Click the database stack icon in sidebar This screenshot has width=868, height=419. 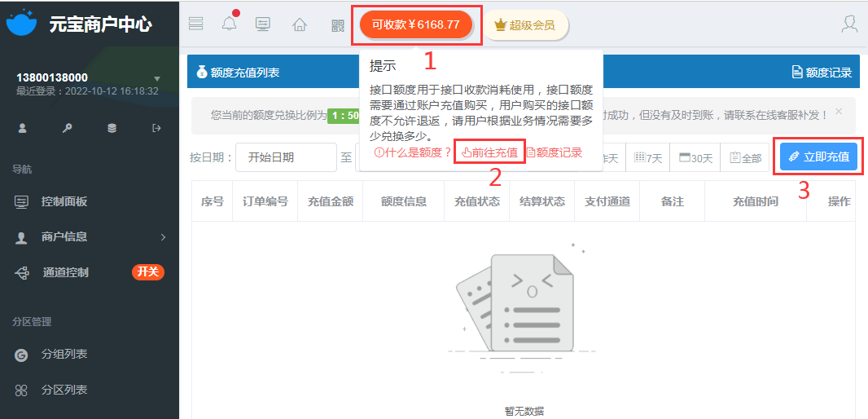(x=112, y=128)
